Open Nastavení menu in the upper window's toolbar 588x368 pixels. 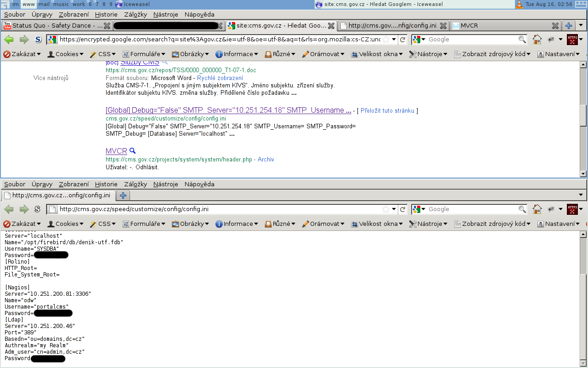(x=558, y=54)
